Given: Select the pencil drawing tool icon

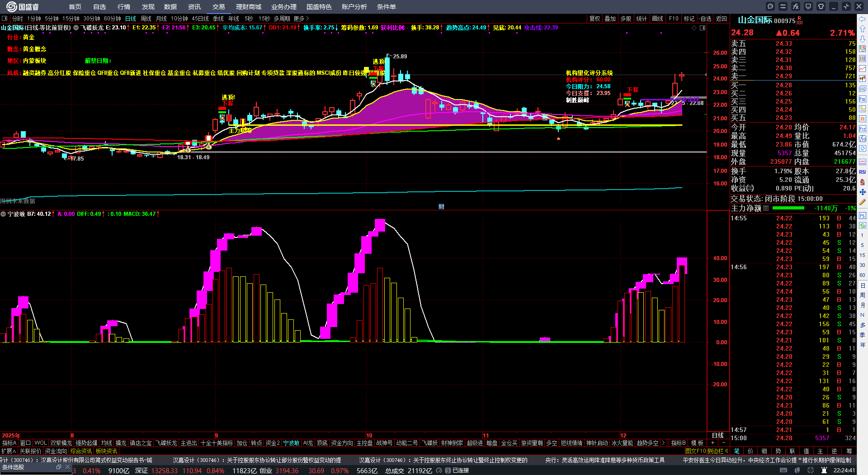Looking at the screenshot, I should pyautogui.click(x=863, y=202).
